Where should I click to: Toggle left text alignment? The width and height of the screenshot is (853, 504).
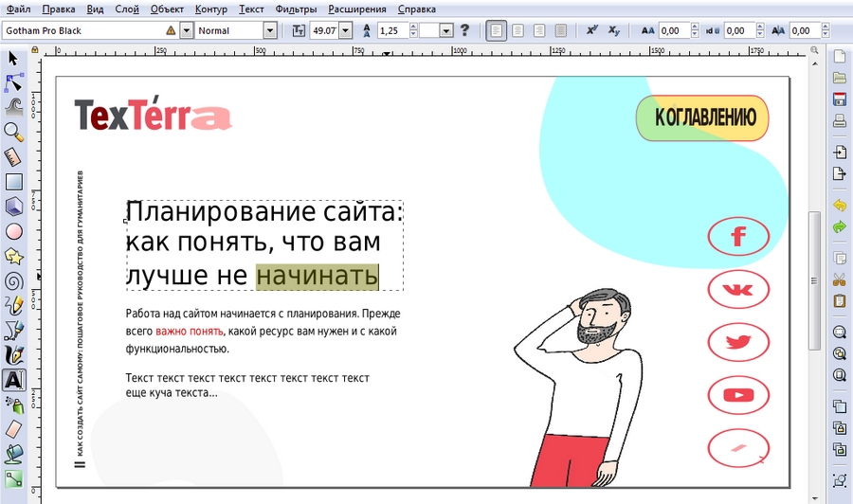[497, 30]
